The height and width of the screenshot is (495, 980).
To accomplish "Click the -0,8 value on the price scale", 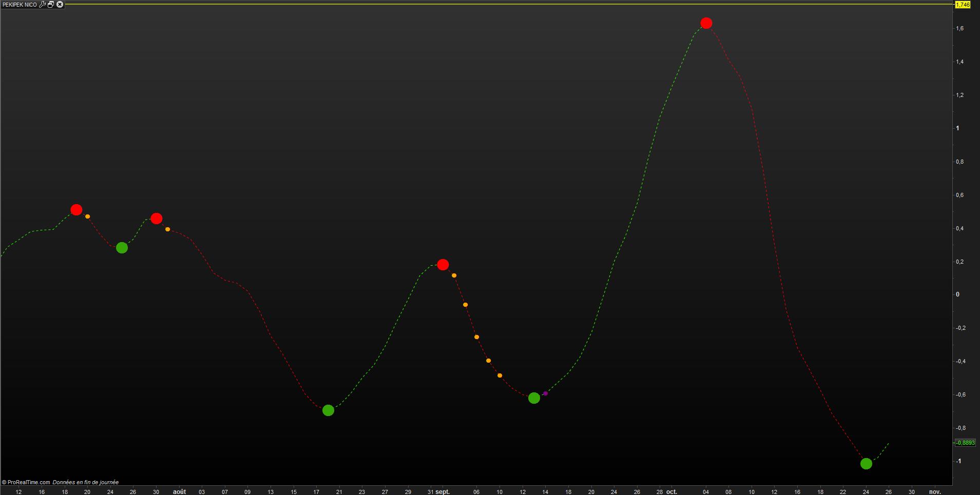I will tap(959, 428).
